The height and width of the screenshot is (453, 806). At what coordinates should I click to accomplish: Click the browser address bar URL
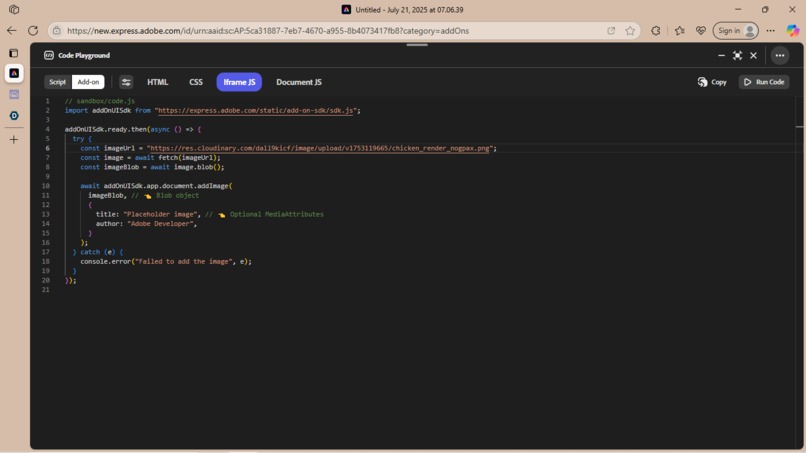[268, 30]
